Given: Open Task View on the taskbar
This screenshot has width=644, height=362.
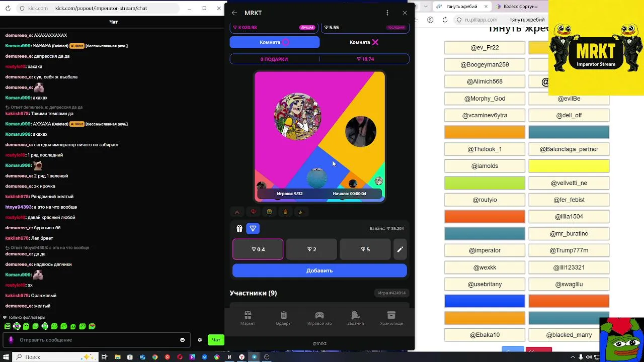Looking at the screenshot, I should tap(105, 357).
